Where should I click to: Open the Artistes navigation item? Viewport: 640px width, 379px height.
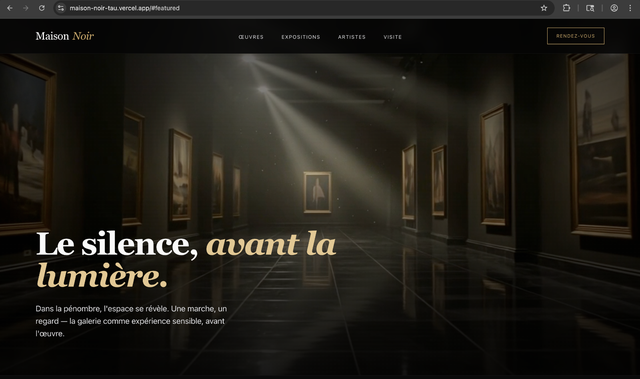352,37
